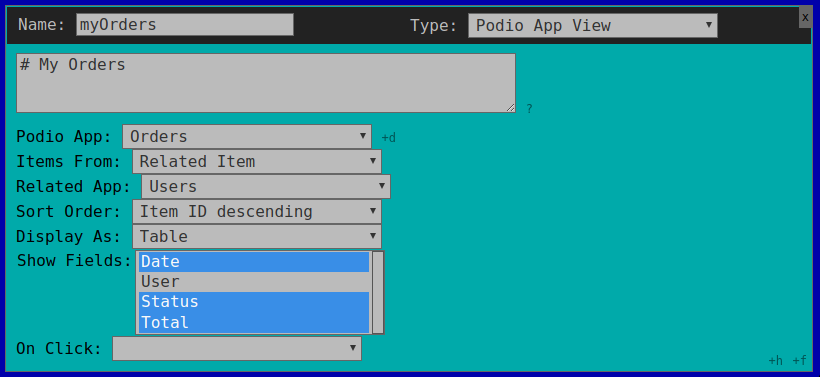Click the '+d' link next to Podio App
Image resolution: width=820 pixels, height=377 pixels.
pos(389,138)
